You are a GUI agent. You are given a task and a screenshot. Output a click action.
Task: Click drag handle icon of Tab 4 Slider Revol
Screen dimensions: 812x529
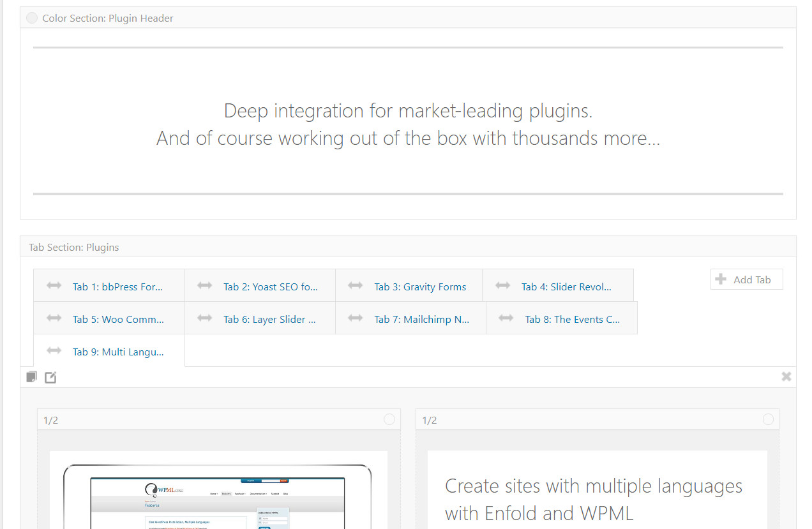coord(502,286)
